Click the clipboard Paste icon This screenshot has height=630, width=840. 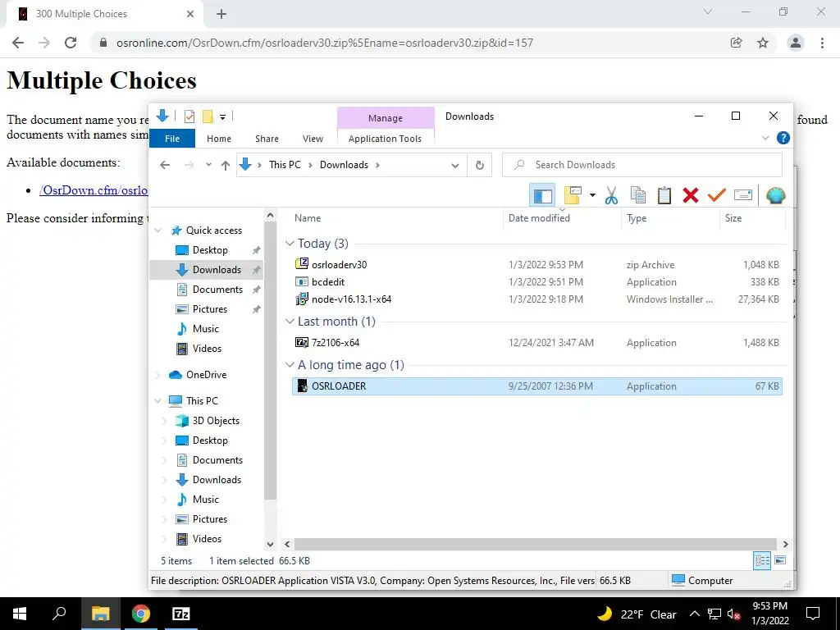point(664,195)
